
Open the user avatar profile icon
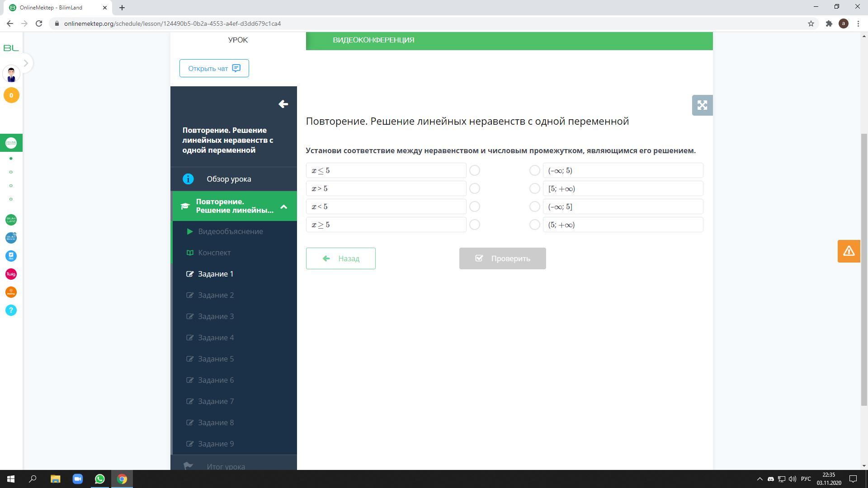tap(11, 74)
